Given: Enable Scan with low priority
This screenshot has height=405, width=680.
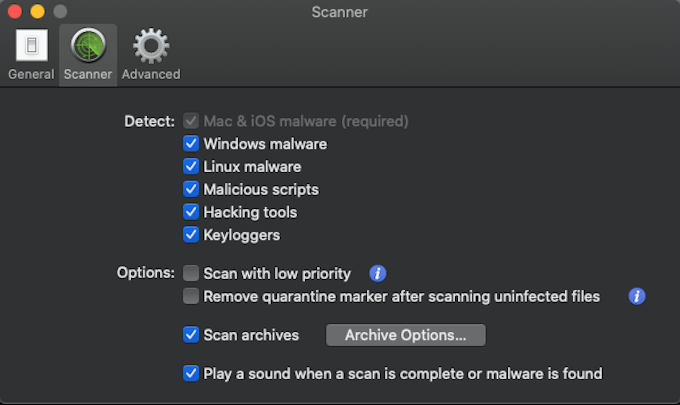Looking at the screenshot, I should [x=191, y=274].
